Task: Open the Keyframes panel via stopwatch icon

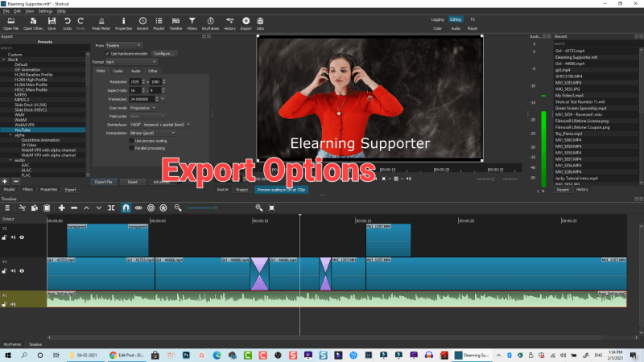Action: coord(211,22)
